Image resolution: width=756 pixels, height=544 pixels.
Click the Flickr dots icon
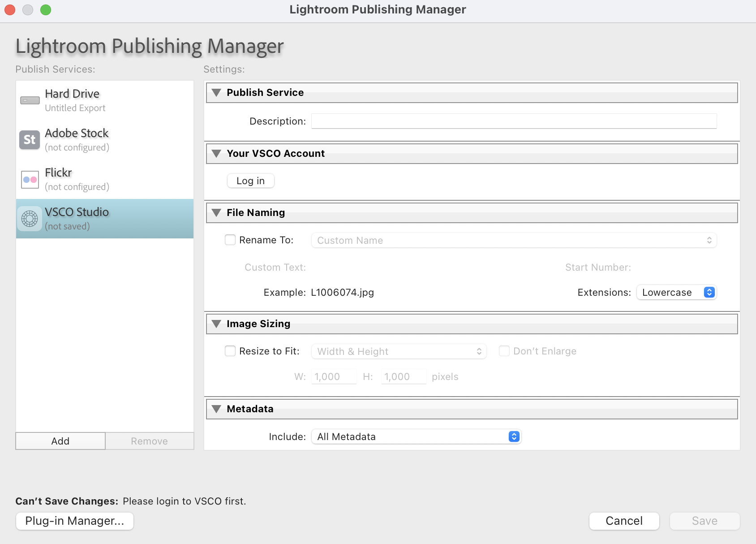30,179
